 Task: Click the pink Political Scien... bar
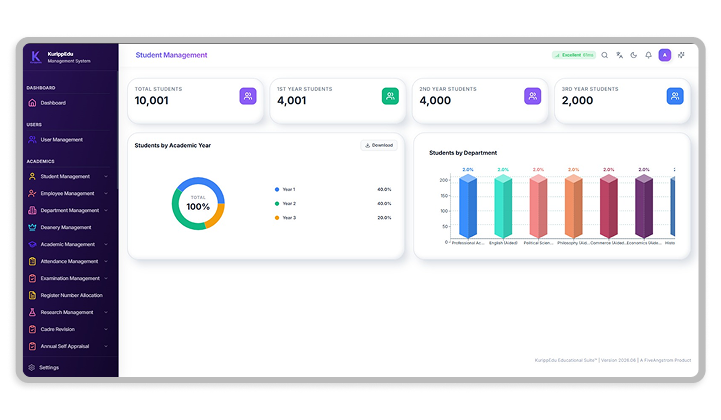point(538,207)
